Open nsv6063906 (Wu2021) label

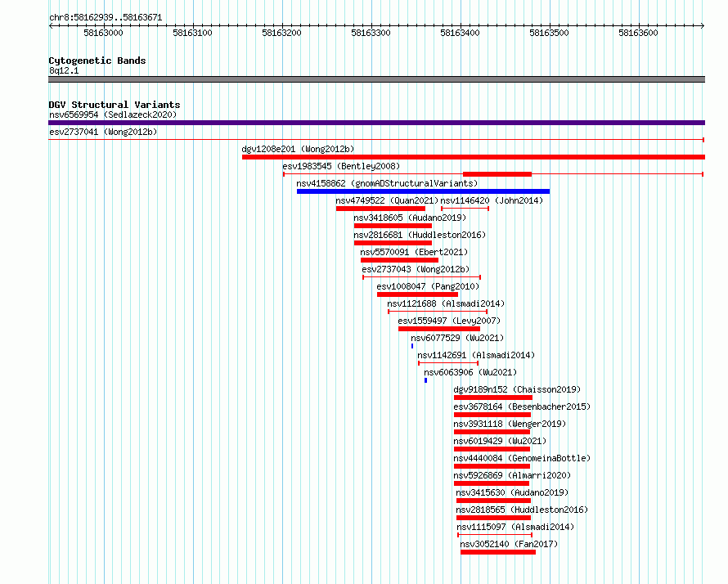tap(470, 372)
